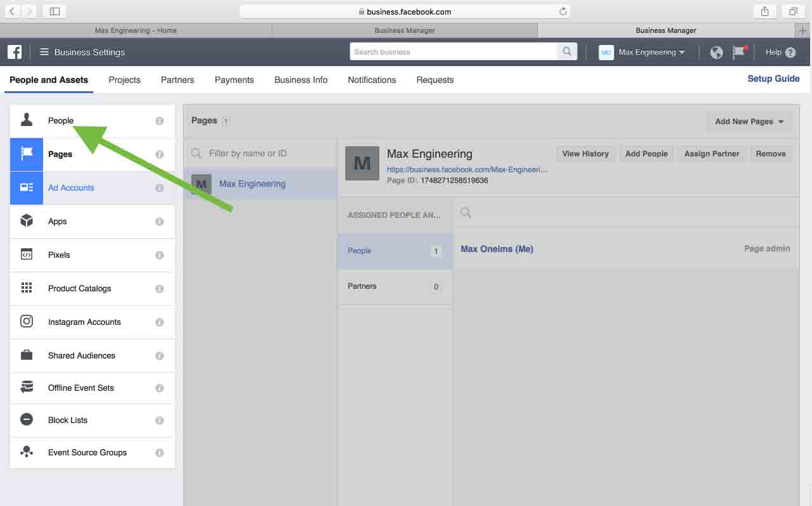Click the View History button

coord(585,154)
